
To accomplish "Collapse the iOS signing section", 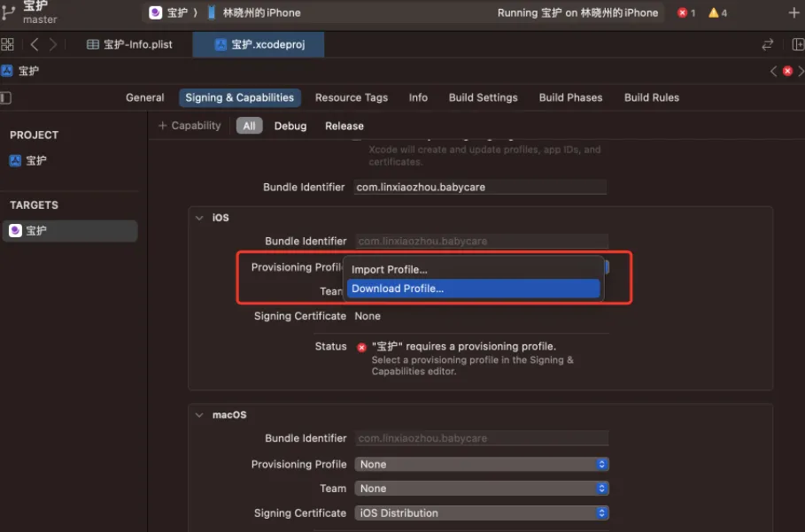I will pos(199,218).
